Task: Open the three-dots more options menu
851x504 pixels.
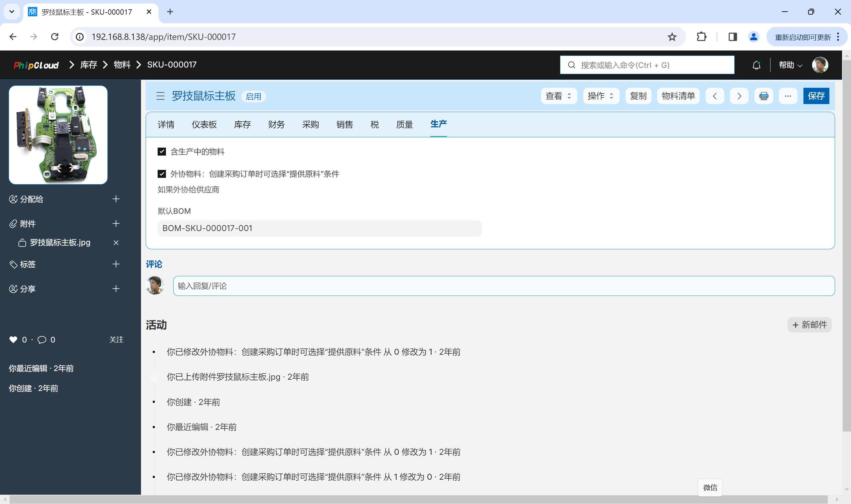Action: point(788,96)
